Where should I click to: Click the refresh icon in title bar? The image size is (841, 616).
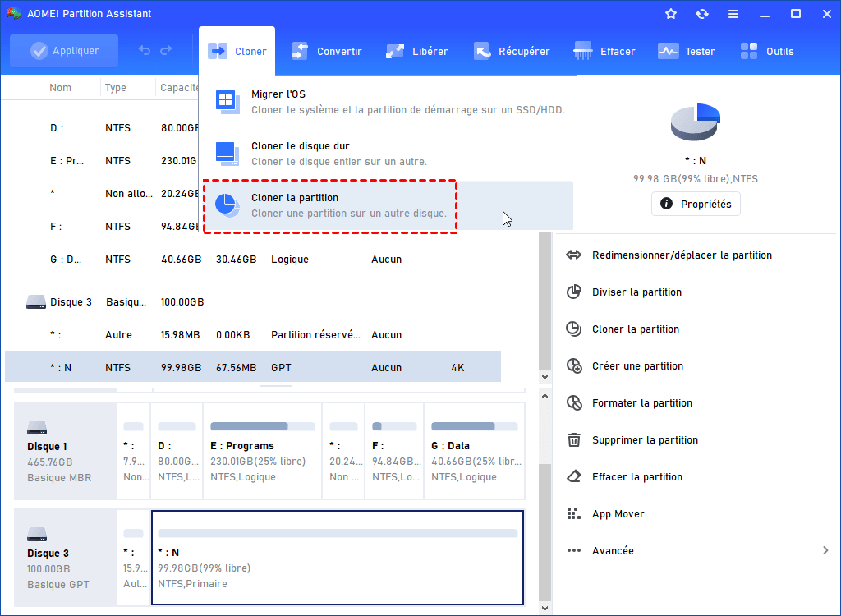coord(701,14)
